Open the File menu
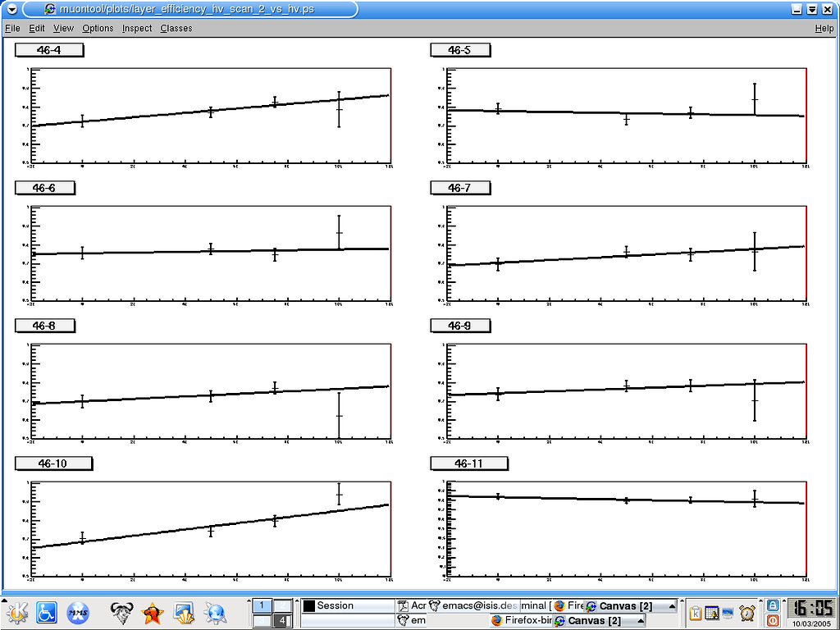Viewport: 840px width, 630px height. [x=12, y=28]
